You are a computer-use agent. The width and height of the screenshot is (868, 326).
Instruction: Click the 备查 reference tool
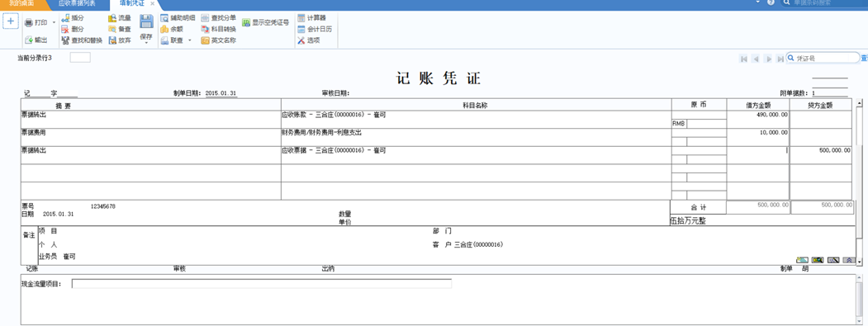point(120,30)
